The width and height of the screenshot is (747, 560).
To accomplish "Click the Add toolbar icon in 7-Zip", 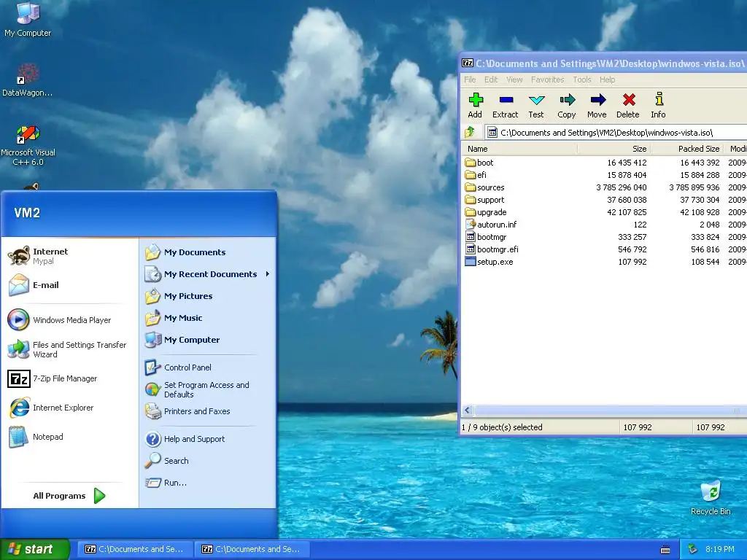I will click(x=475, y=105).
